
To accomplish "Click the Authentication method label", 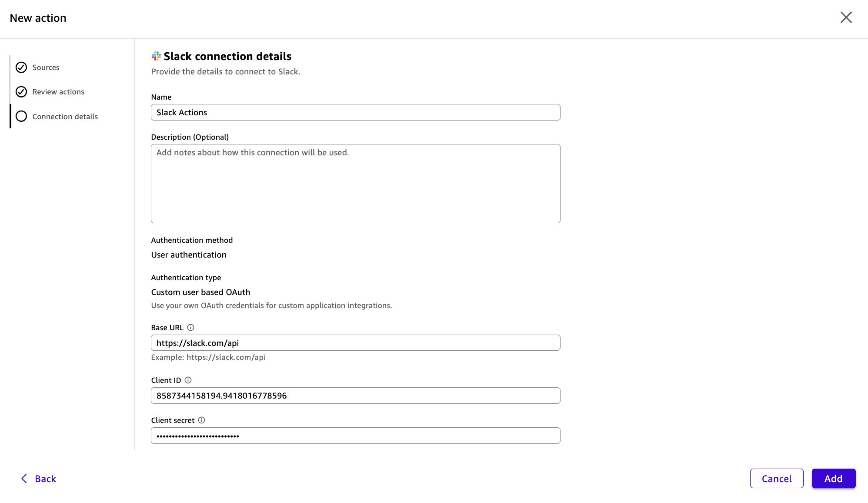I will click(192, 240).
